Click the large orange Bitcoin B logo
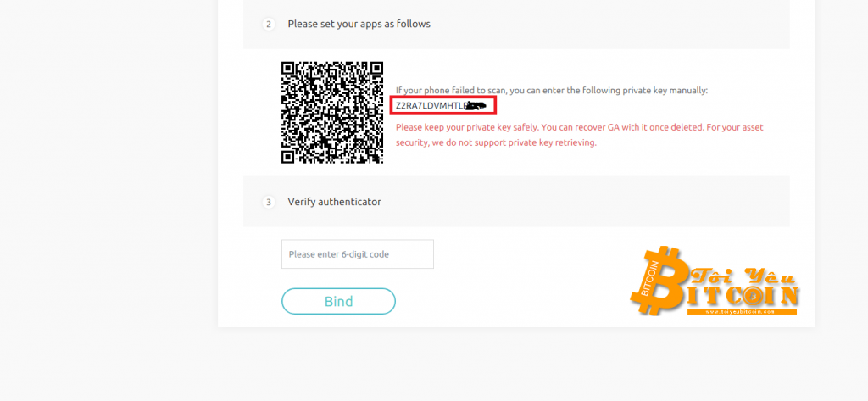Screen dimensions: 868x401 [661, 281]
